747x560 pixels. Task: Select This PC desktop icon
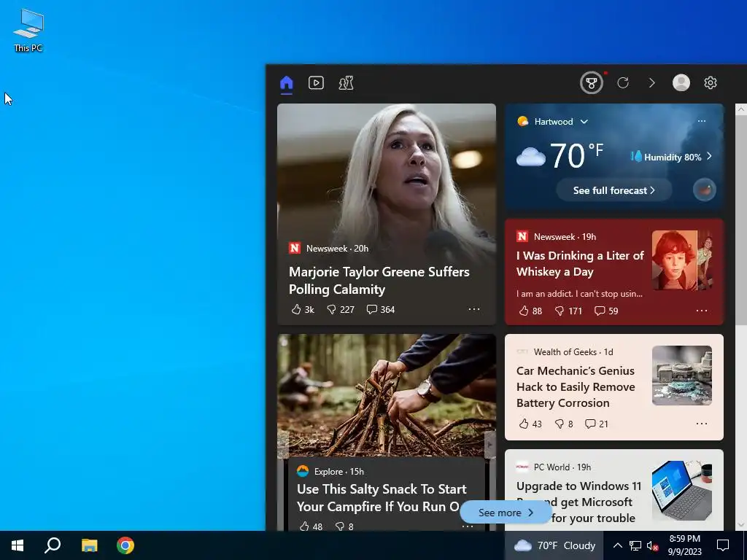(28, 31)
